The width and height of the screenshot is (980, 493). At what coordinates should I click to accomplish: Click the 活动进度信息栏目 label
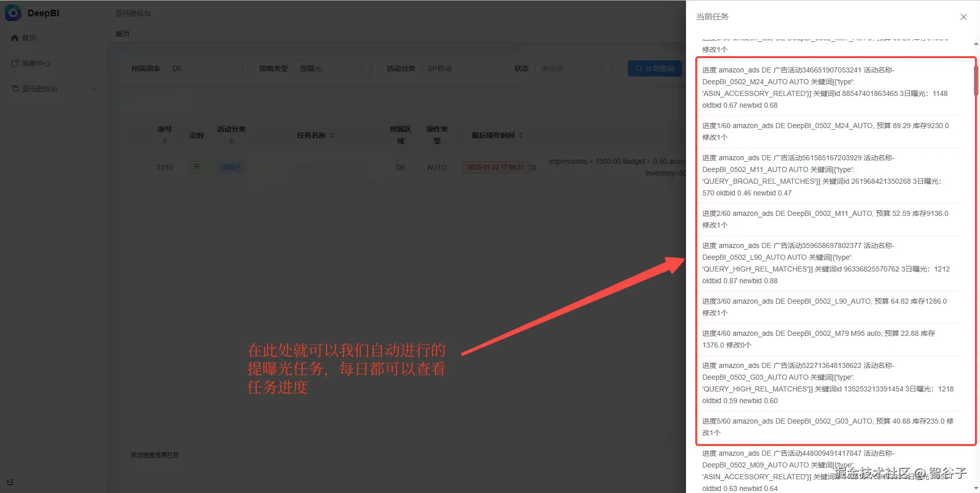(155, 455)
